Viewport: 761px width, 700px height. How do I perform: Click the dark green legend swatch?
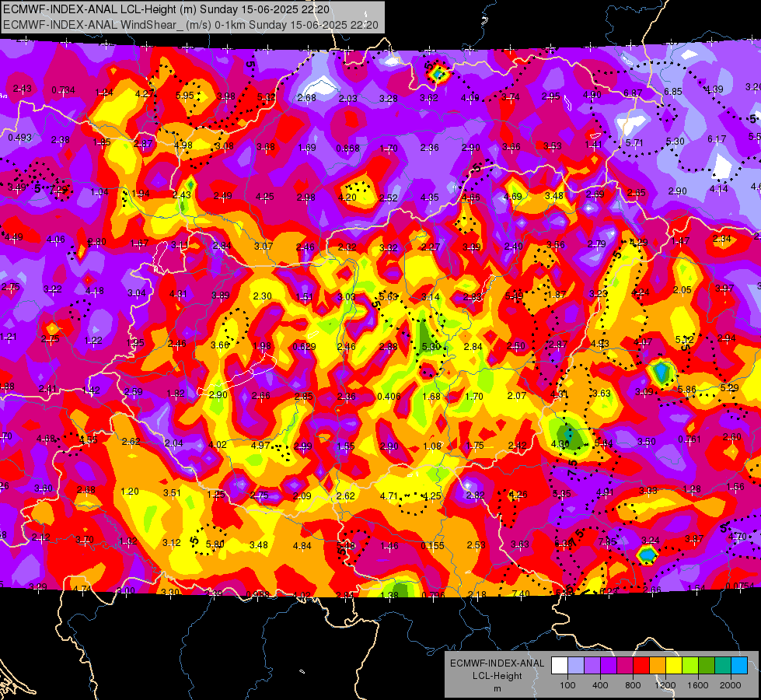(707, 666)
